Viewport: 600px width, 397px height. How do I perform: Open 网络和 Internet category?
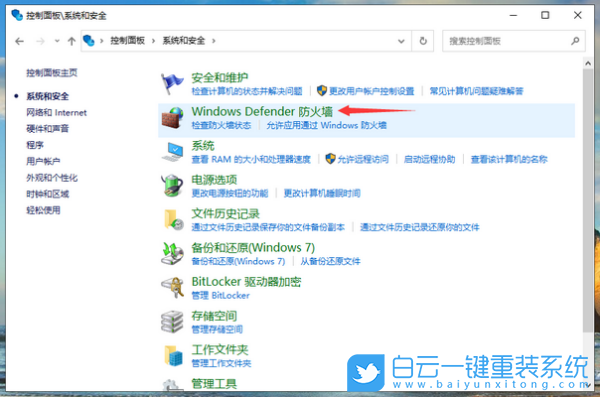57,113
